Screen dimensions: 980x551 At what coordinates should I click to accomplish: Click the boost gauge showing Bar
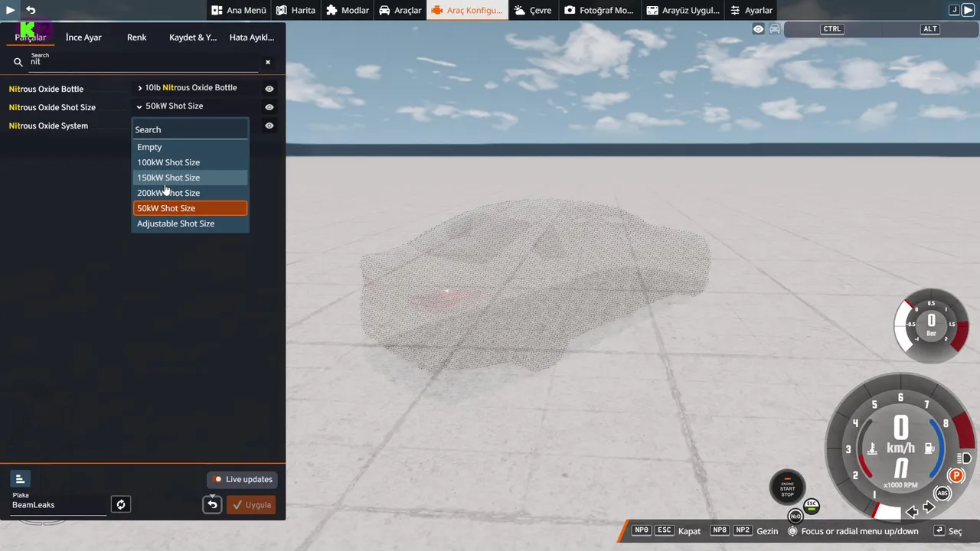[931, 324]
